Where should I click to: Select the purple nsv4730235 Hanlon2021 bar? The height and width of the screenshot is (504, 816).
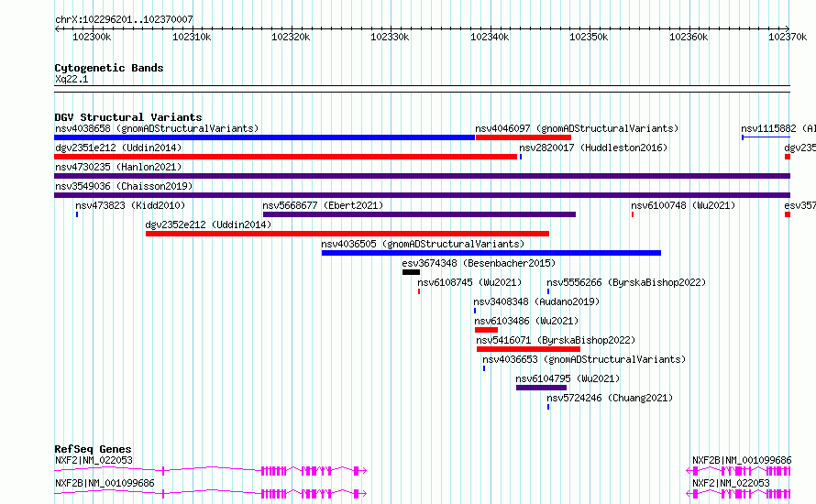point(422,176)
